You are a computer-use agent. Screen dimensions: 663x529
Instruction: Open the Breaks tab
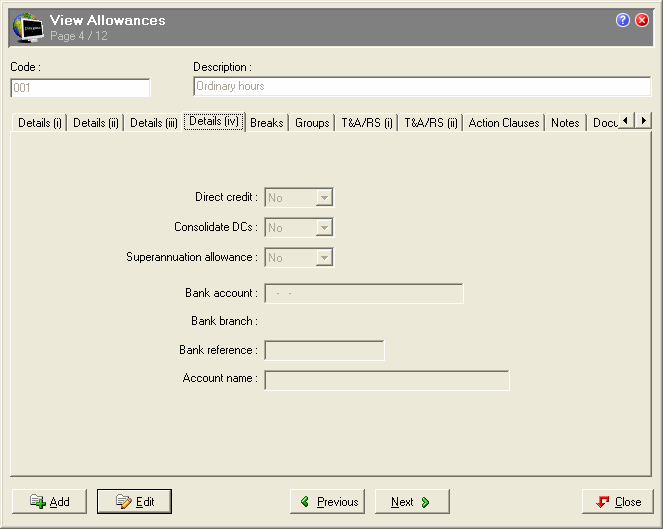coord(267,123)
